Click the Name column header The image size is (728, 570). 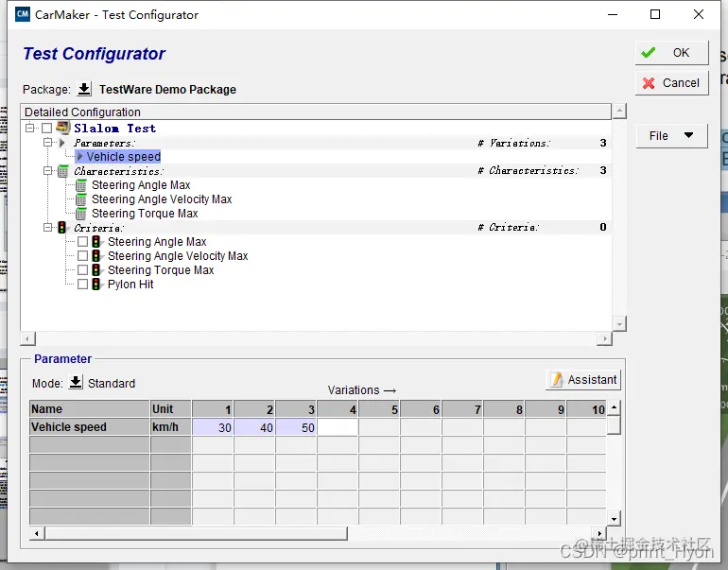(x=89, y=409)
